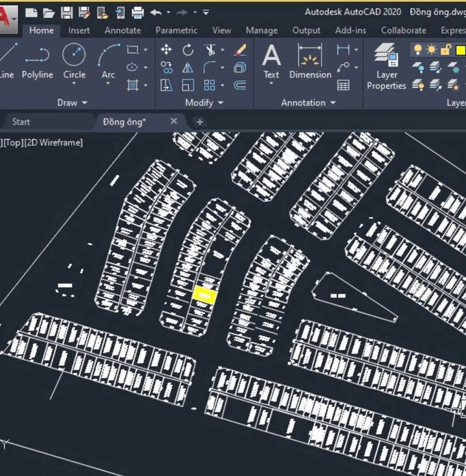Switch to the Annotate ribbon tab
Screen dimensions: 466x476
point(122,30)
